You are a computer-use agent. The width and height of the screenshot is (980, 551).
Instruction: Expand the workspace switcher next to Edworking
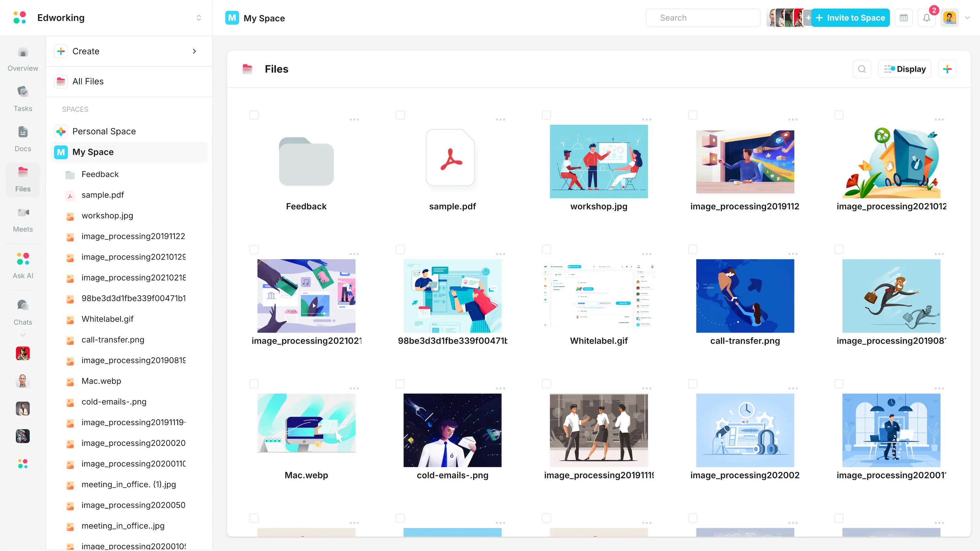[199, 18]
